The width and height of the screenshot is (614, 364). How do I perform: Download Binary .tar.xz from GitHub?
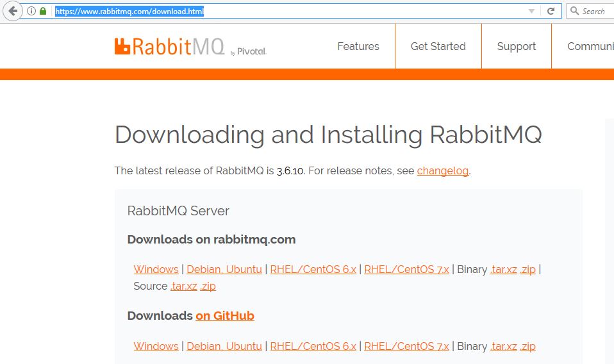pos(504,347)
